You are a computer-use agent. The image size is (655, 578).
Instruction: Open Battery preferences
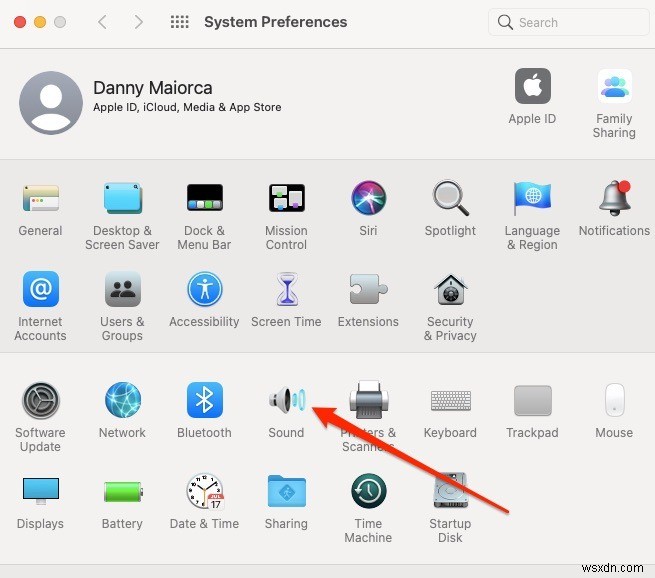tap(123, 492)
